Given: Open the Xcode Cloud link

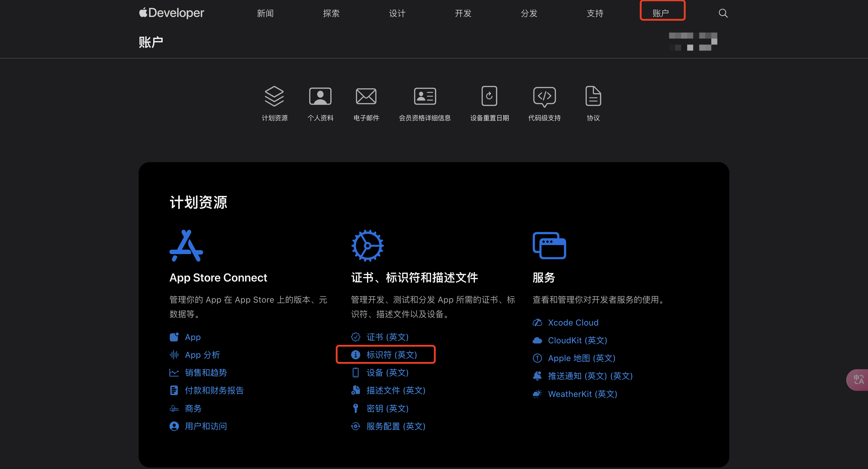Looking at the screenshot, I should [573, 323].
